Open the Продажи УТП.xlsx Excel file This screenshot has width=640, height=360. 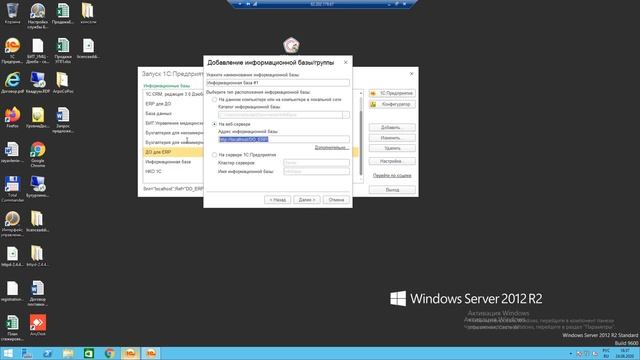click(63, 50)
